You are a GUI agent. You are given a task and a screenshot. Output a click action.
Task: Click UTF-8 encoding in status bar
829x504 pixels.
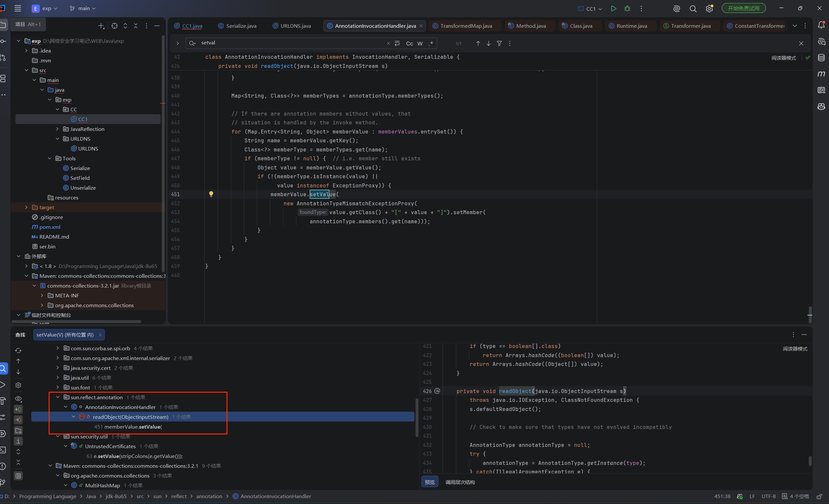(768, 496)
